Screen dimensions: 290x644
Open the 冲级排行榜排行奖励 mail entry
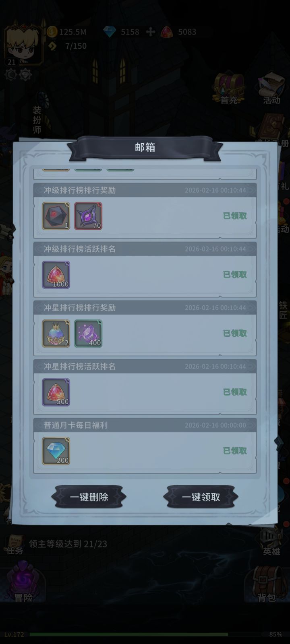coord(145,211)
